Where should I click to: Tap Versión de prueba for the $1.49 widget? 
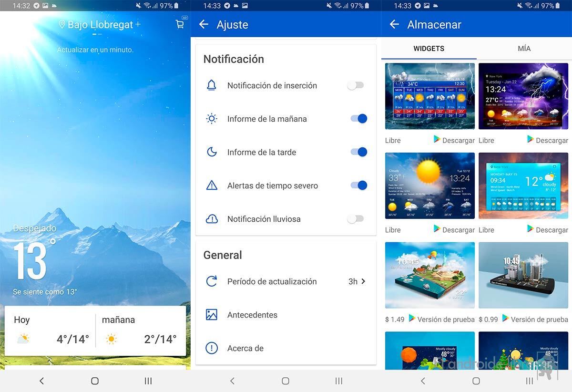[x=441, y=319]
